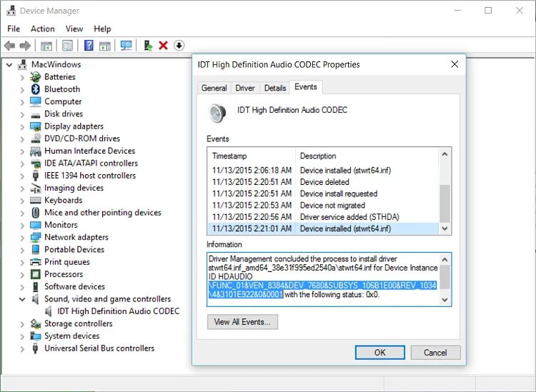Expand IEEE 1394 host controllers
Image resolution: width=536 pixels, height=392 pixels.
pos(22,176)
